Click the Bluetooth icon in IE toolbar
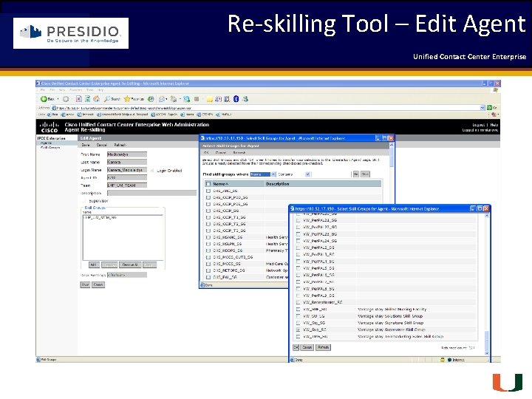532x399 pixels. pyautogui.click(x=236, y=99)
